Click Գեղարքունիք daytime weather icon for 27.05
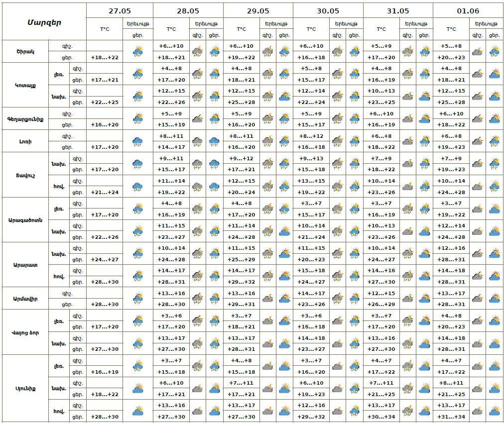The height and width of the screenshot is (423, 504). tap(138, 118)
